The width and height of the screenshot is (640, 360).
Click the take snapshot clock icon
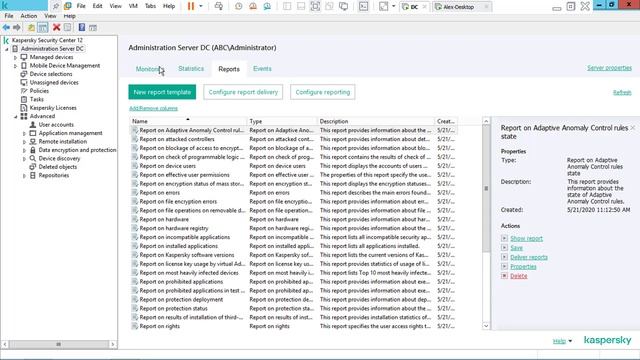[238, 6]
